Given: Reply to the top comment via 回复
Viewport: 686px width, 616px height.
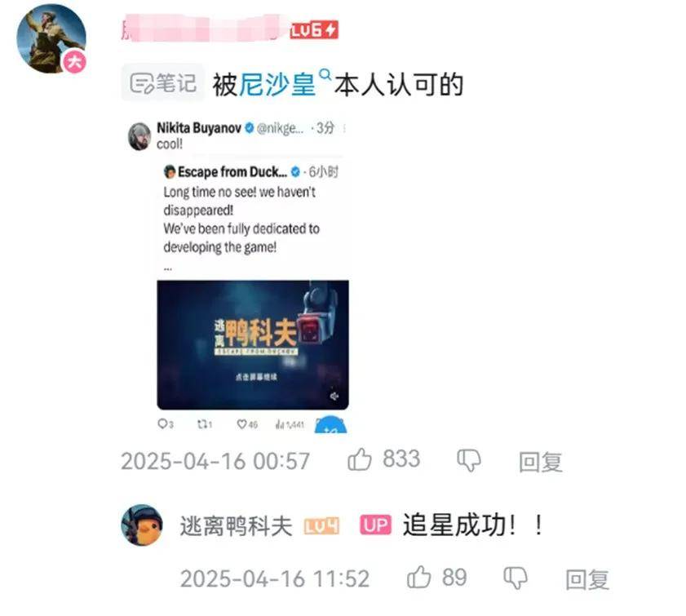Looking at the screenshot, I should pyautogui.click(x=540, y=462).
